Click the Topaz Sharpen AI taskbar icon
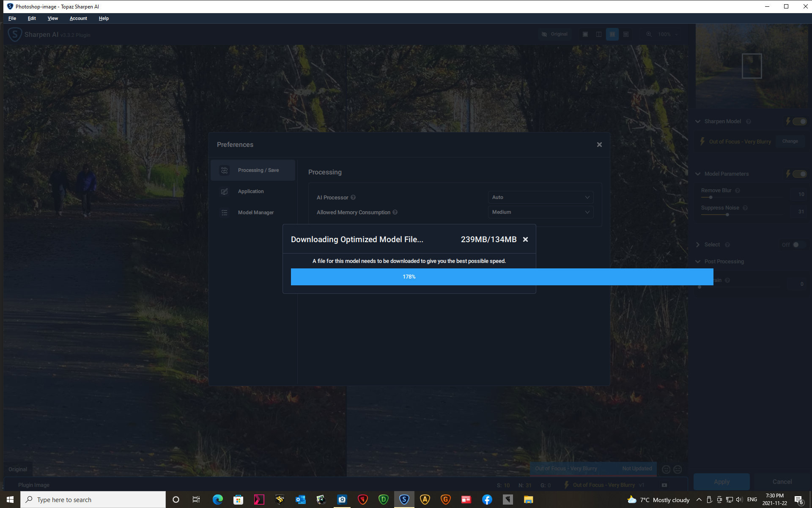The height and width of the screenshot is (508, 812). point(404,500)
